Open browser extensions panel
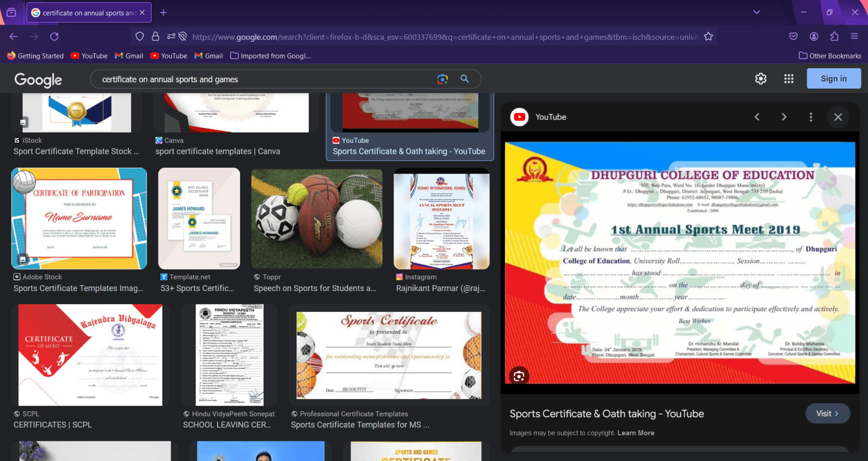The width and height of the screenshot is (868, 461). (x=834, y=36)
